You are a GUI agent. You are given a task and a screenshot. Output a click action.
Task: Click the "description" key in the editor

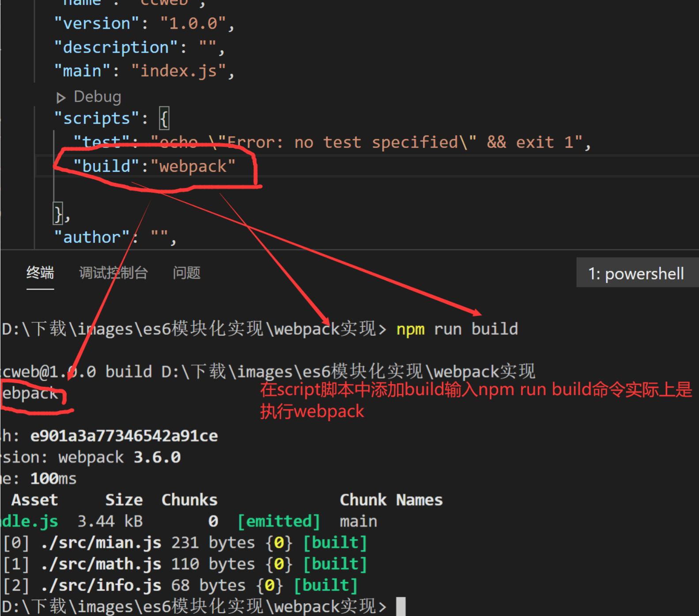pyautogui.click(x=116, y=47)
